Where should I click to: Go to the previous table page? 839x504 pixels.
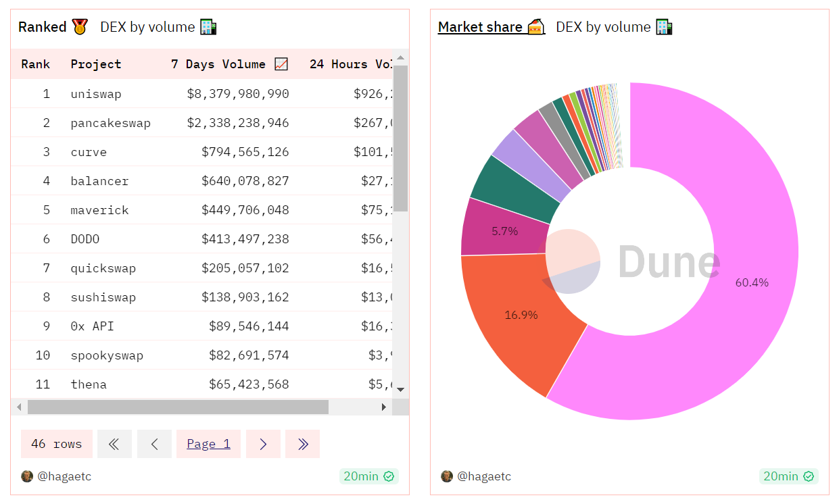click(x=154, y=444)
